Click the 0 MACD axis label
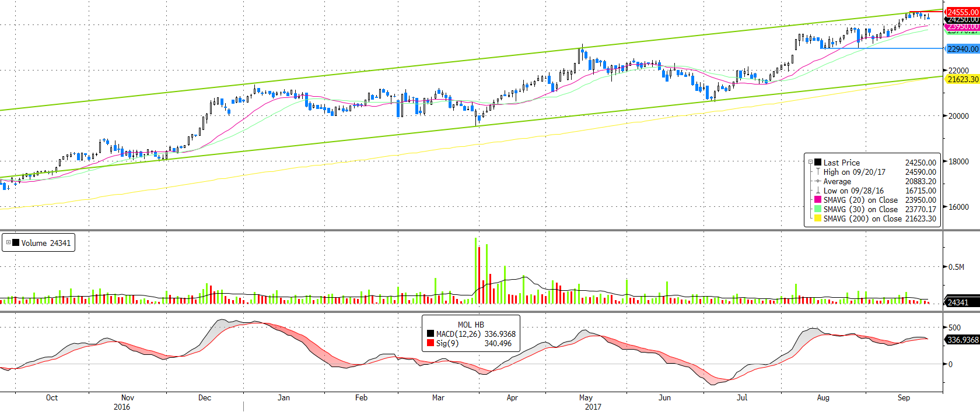 [951, 364]
